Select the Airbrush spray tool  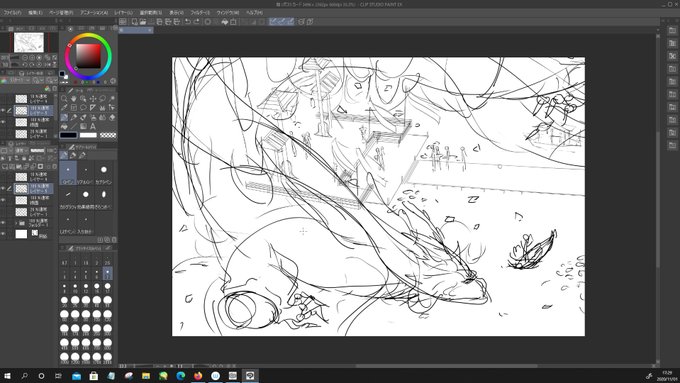93,117
